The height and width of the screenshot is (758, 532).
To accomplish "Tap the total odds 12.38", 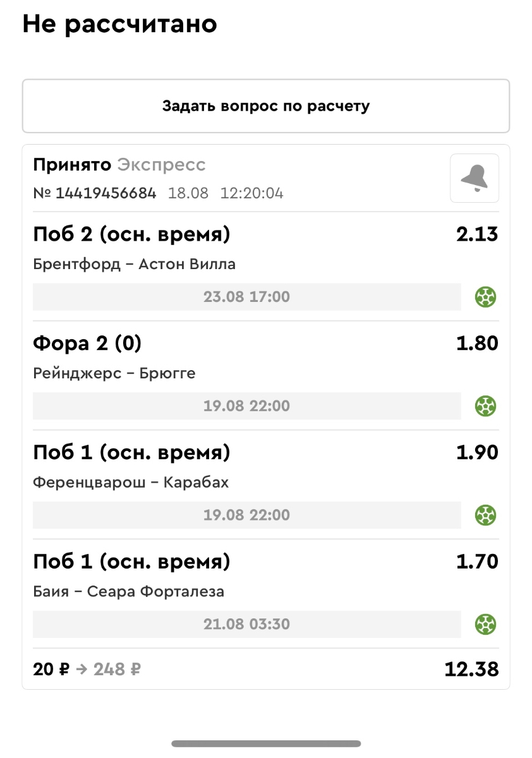I will [471, 669].
